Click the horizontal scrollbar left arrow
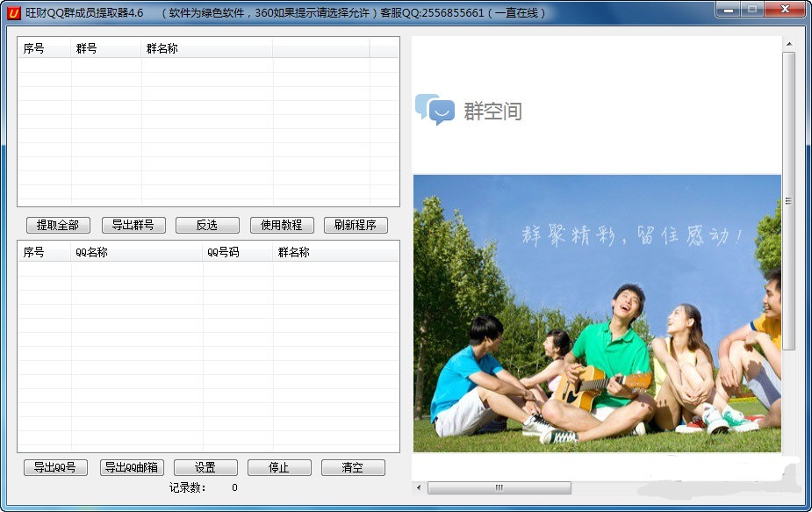 pyautogui.click(x=419, y=487)
